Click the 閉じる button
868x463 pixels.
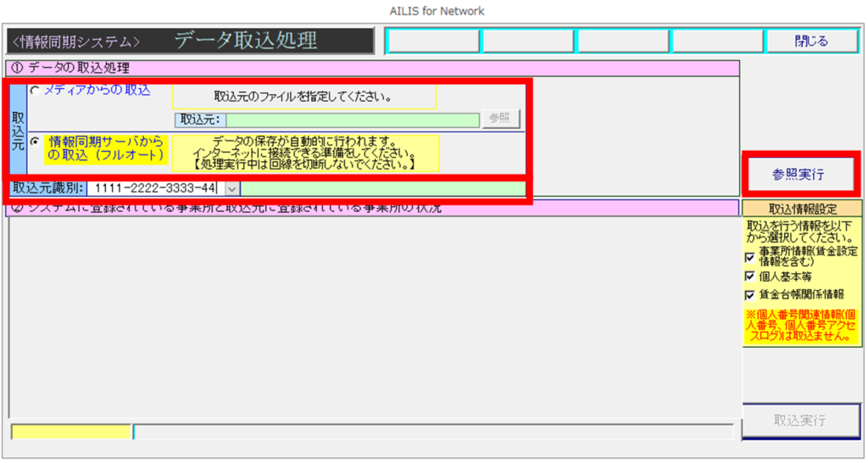811,41
